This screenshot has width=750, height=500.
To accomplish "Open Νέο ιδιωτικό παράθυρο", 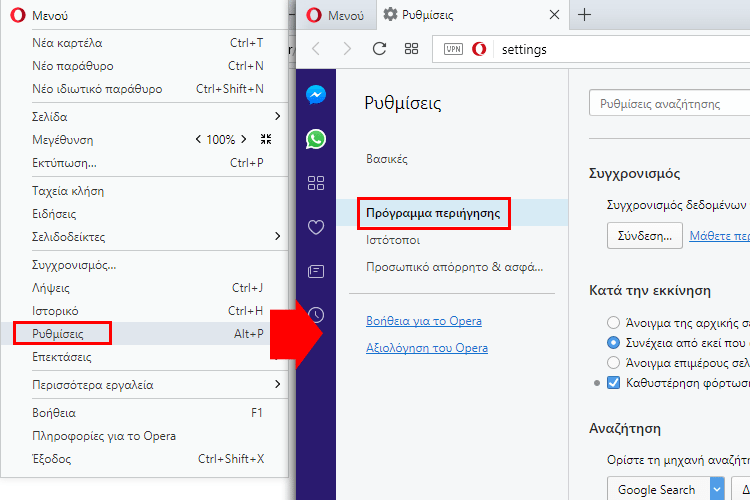I will tap(144, 89).
